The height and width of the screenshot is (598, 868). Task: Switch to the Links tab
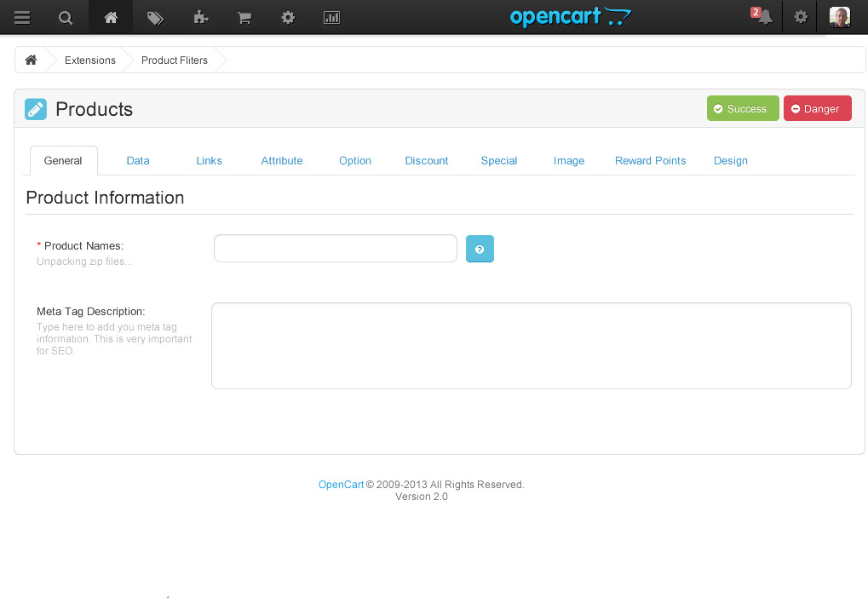(x=210, y=160)
